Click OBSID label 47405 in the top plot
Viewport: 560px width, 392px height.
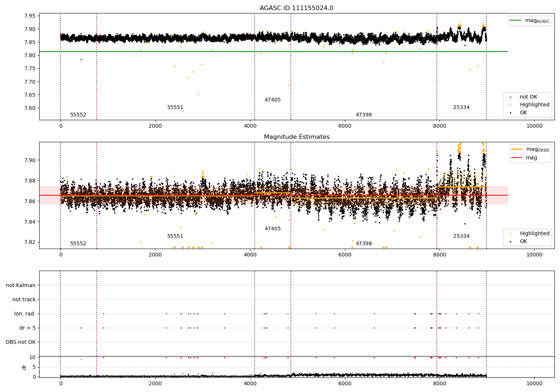(273, 100)
